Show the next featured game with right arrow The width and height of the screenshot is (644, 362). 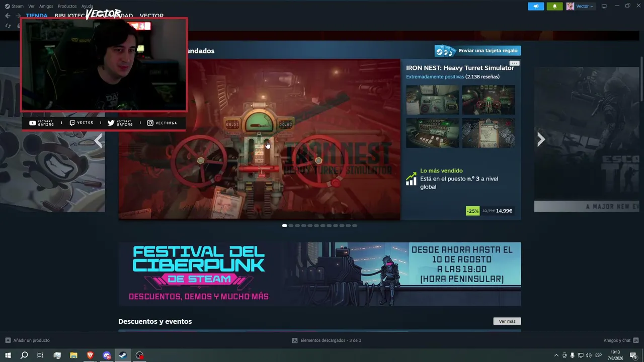coord(541,139)
